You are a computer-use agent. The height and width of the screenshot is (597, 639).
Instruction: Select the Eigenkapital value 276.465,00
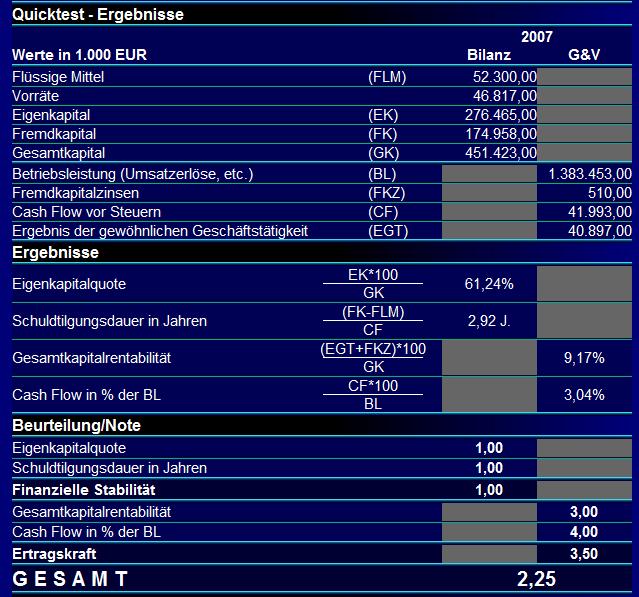501,115
